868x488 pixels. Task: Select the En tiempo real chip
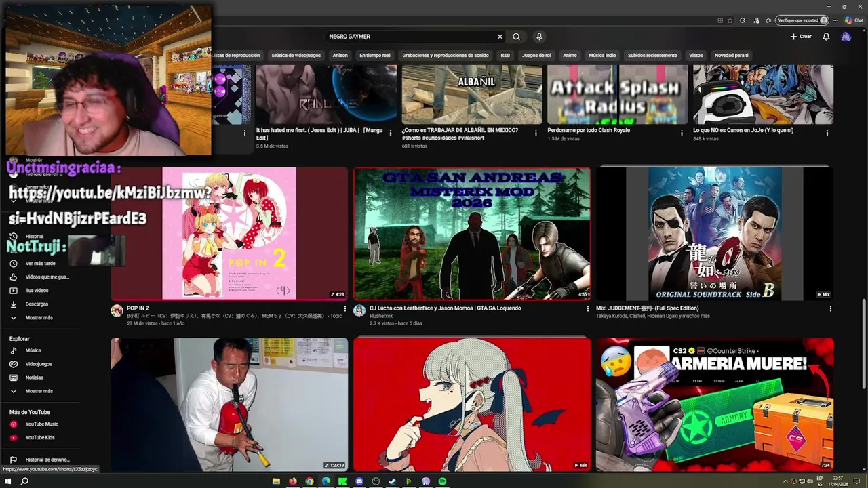375,56
